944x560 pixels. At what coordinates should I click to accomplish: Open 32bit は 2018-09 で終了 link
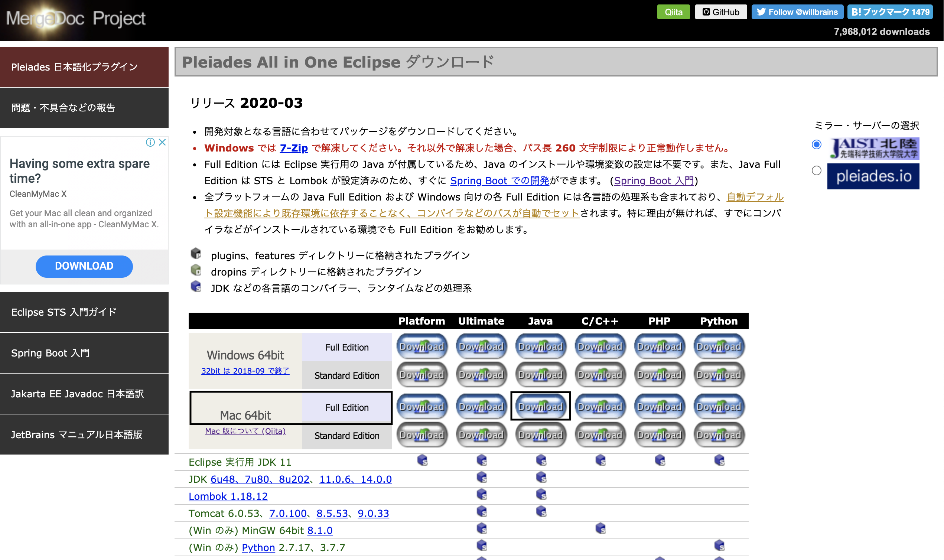[x=245, y=371]
